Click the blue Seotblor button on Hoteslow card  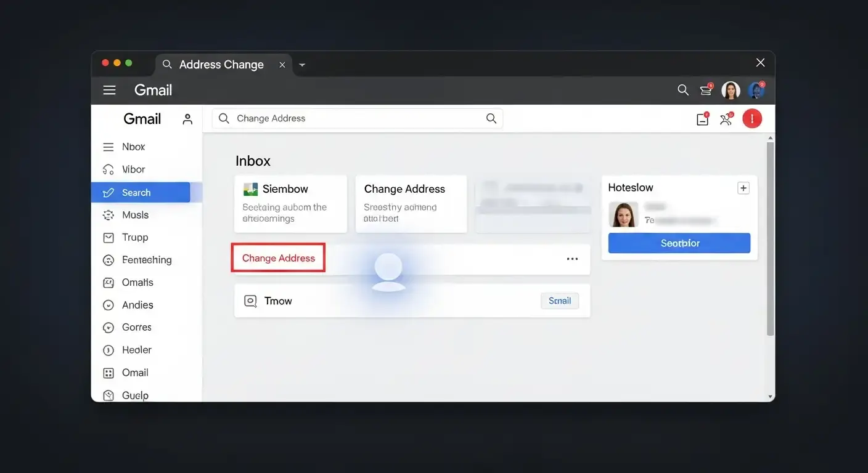[x=679, y=243]
